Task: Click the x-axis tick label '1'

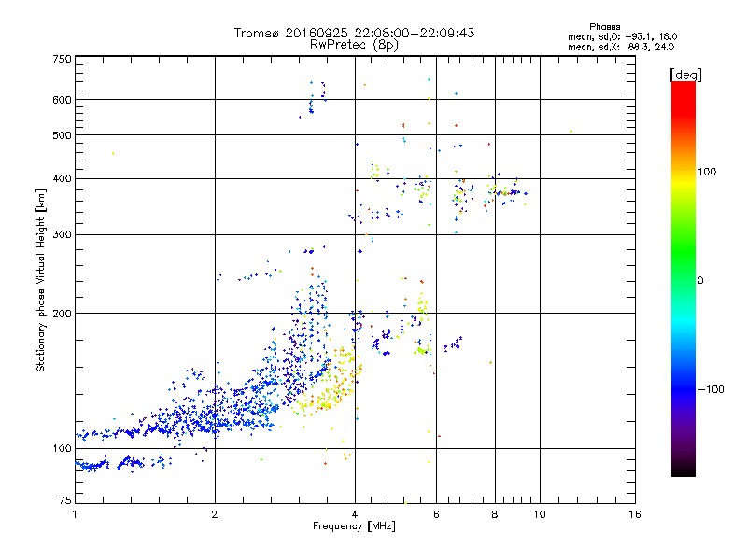Action: click(75, 514)
